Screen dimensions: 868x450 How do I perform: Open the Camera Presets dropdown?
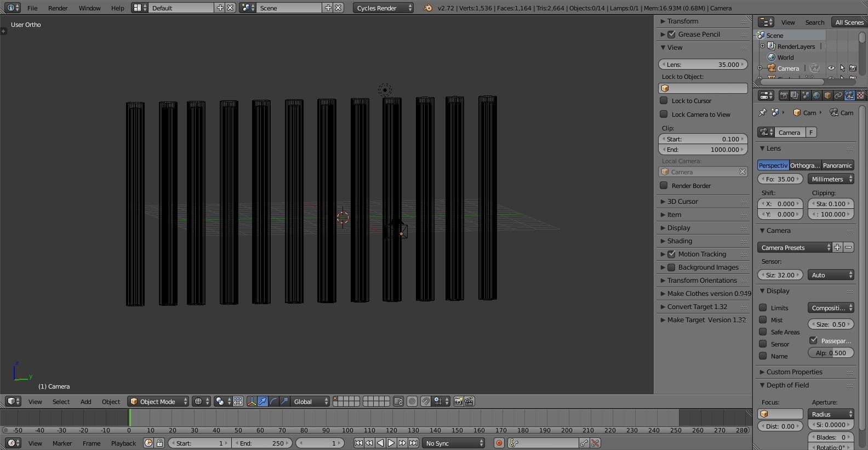[795, 247]
